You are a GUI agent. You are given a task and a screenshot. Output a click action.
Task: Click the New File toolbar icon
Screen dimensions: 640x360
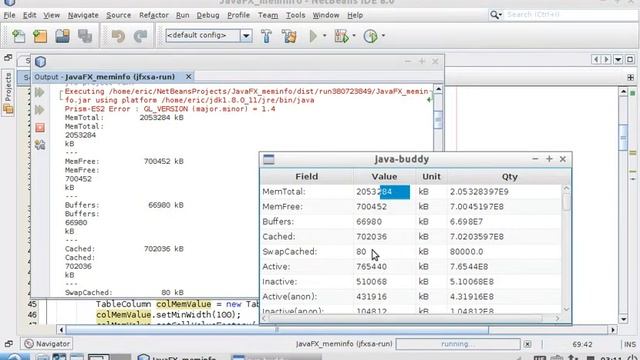[x=18, y=36]
